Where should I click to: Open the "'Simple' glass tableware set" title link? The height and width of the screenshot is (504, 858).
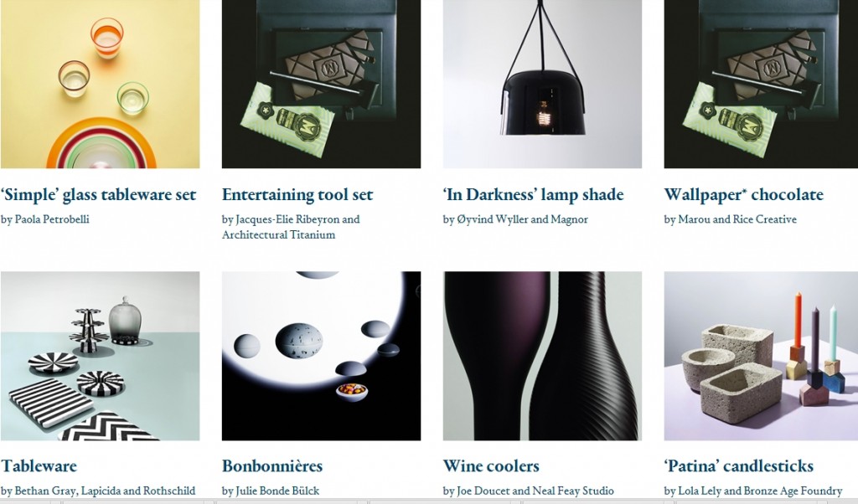click(x=99, y=195)
